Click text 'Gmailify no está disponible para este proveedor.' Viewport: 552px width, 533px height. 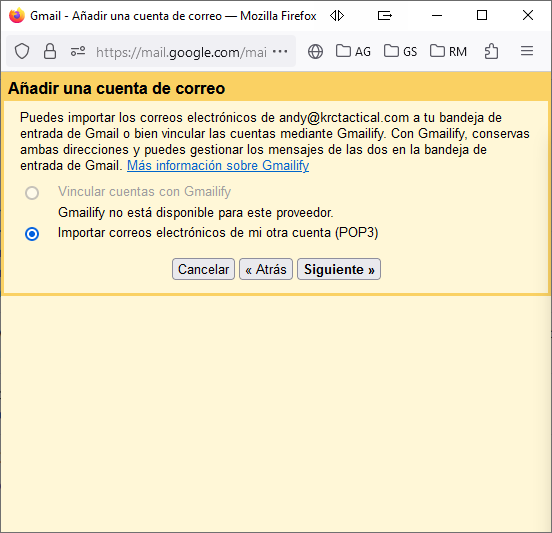point(196,213)
